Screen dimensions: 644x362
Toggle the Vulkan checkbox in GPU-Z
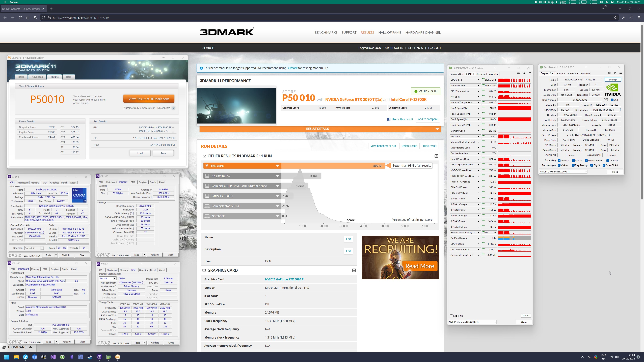(559, 165)
